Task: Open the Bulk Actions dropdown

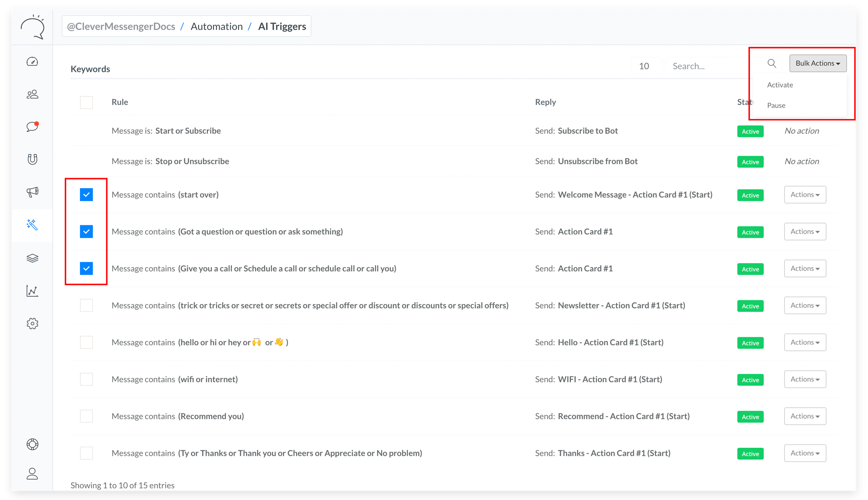Action: pyautogui.click(x=817, y=63)
